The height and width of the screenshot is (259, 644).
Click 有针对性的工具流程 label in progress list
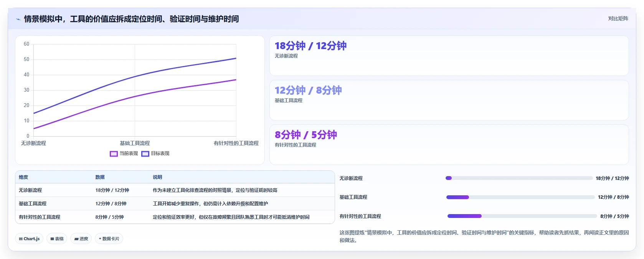click(x=360, y=216)
